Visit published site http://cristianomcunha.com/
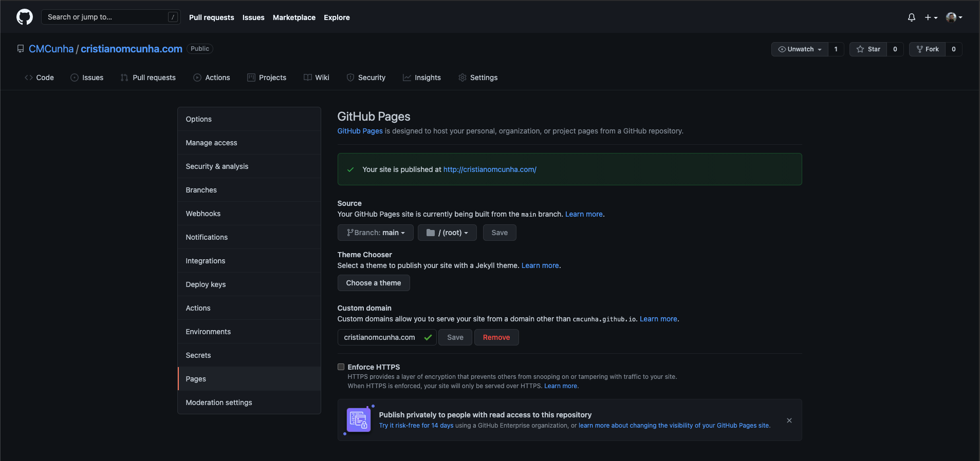Screen dimensions: 980x461 490,169
